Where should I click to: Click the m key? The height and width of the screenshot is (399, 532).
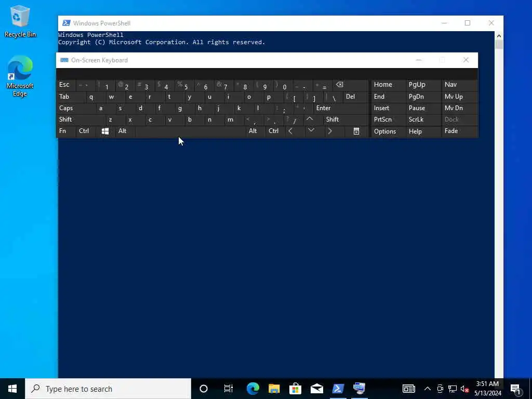click(234, 119)
